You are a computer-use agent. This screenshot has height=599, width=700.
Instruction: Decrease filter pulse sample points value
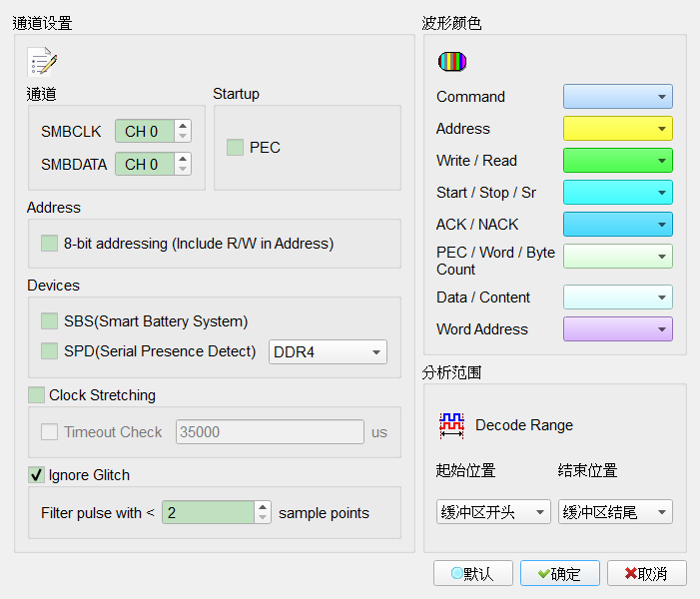263,518
